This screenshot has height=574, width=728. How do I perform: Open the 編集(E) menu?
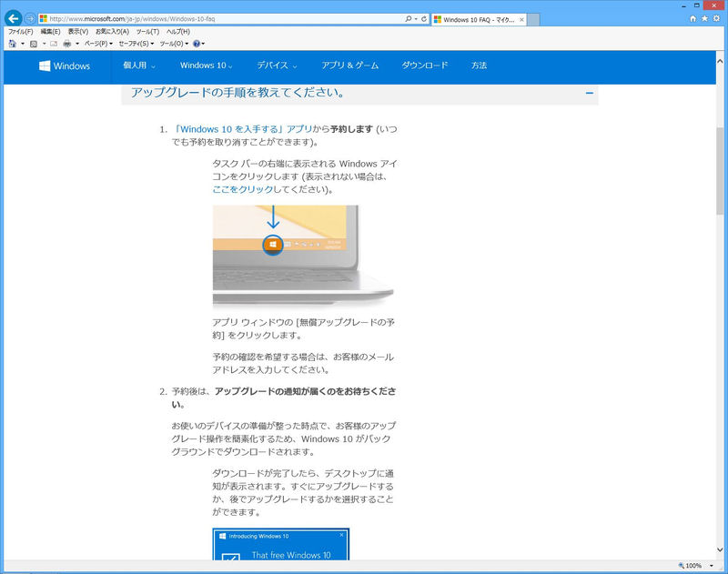[50, 32]
